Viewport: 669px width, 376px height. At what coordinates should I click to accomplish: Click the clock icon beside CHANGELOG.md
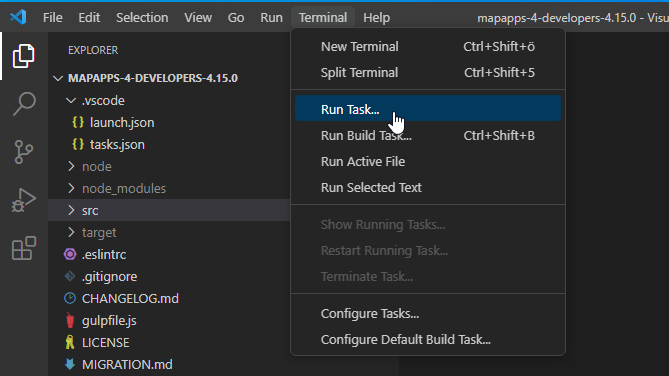[x=70, y=298]
